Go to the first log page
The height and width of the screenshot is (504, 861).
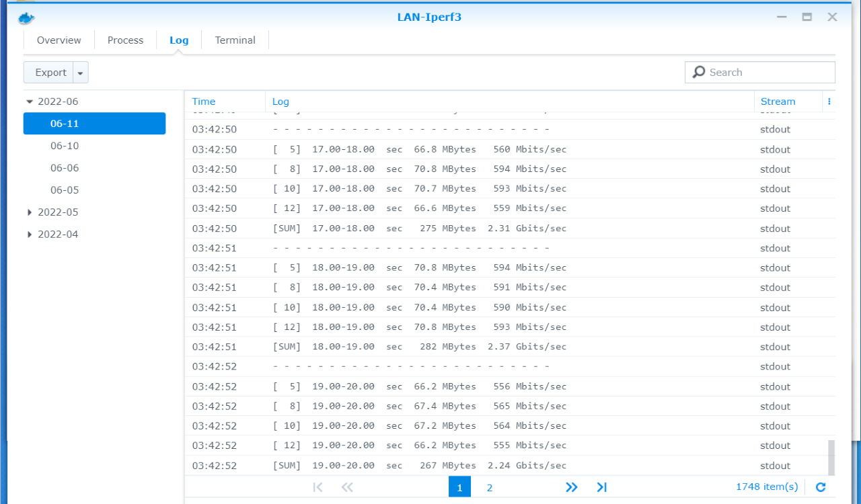coord(318,487)
